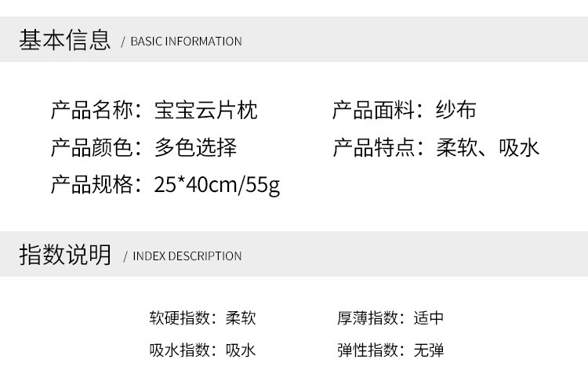This screenshot has height=377, width=588.
Task: Click the thickness value 适中
Action: pyautogui.click(x=428, y=318)
